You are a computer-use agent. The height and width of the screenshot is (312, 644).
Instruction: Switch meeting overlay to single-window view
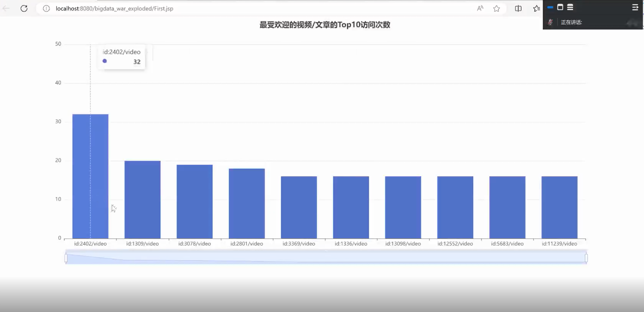coord(560,7)
